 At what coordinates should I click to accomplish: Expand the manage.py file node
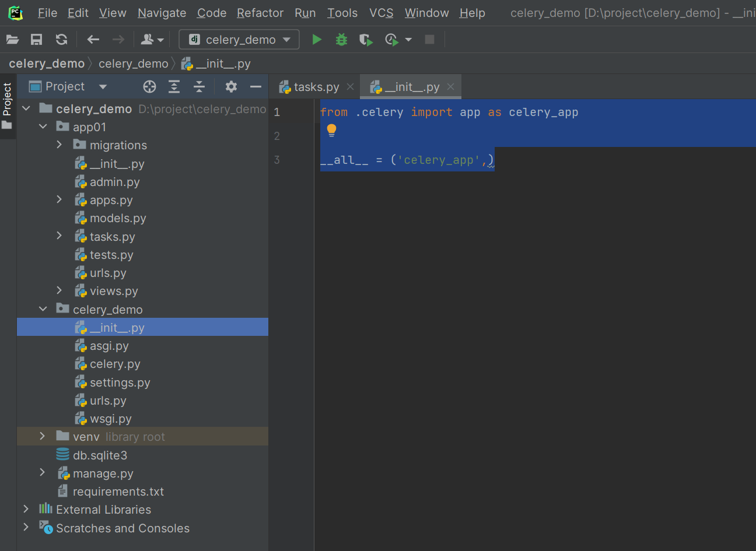click(42, 473)
